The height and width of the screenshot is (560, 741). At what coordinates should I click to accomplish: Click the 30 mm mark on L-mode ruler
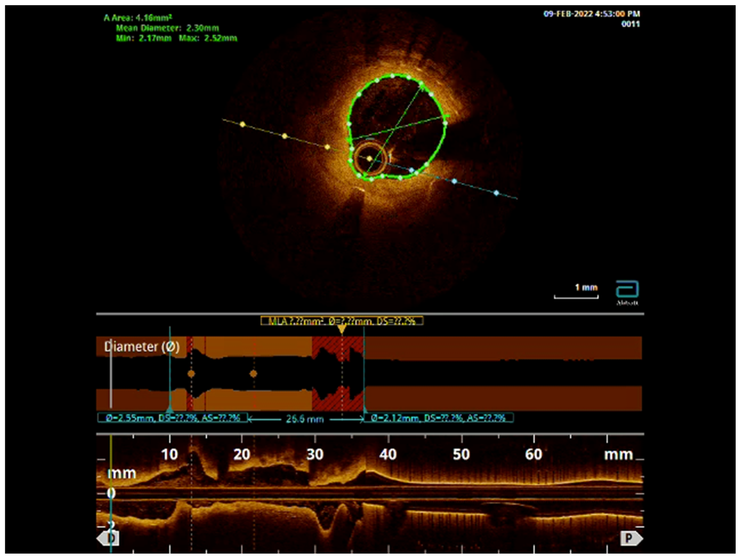(315, 454)
